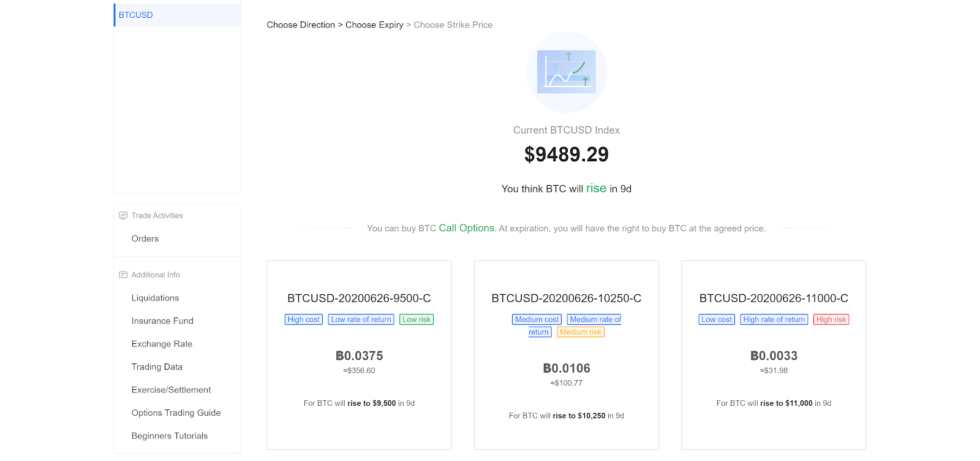Viewport: 980px width, 461px height.
Task: Click the orange Medium risk tag
Action: pyautogui.click(x=581, y=332)
